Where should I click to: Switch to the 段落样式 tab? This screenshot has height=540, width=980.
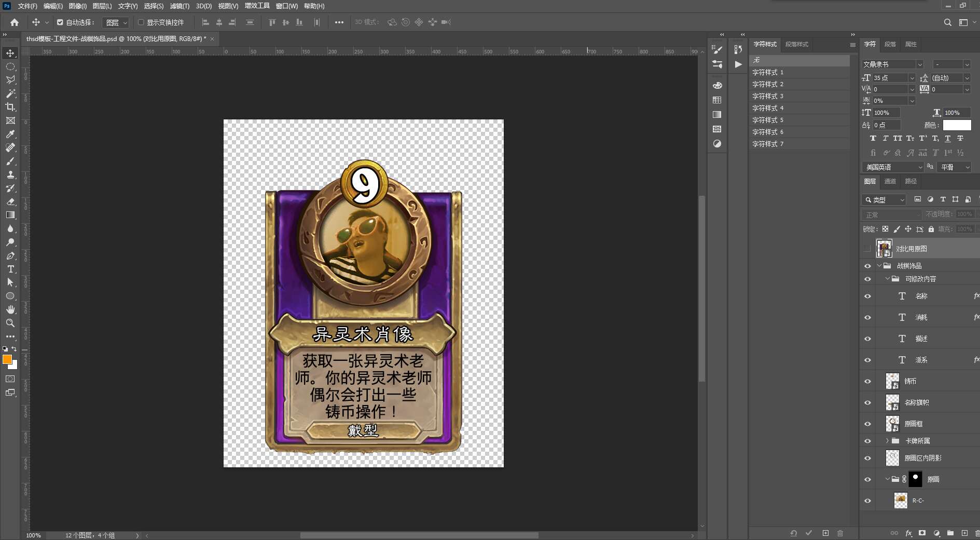click(x=796, y=44)
